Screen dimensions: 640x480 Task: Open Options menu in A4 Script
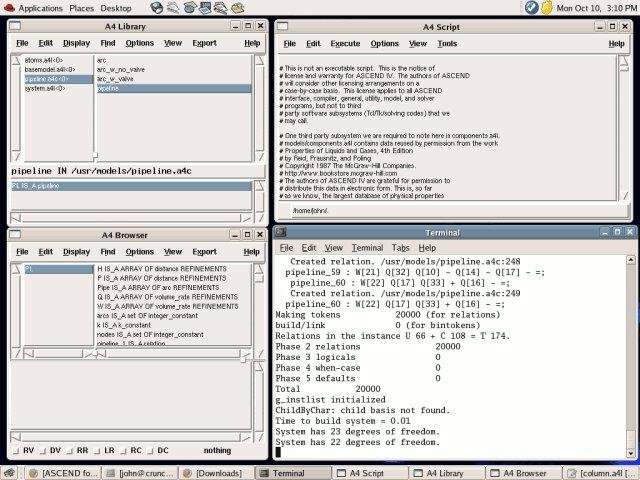(384, 43)
